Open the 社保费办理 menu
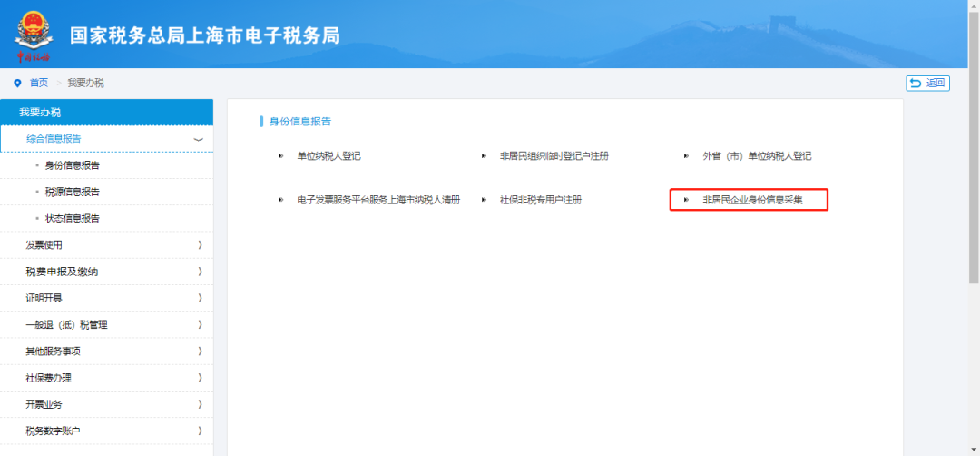 coord(106,378)
